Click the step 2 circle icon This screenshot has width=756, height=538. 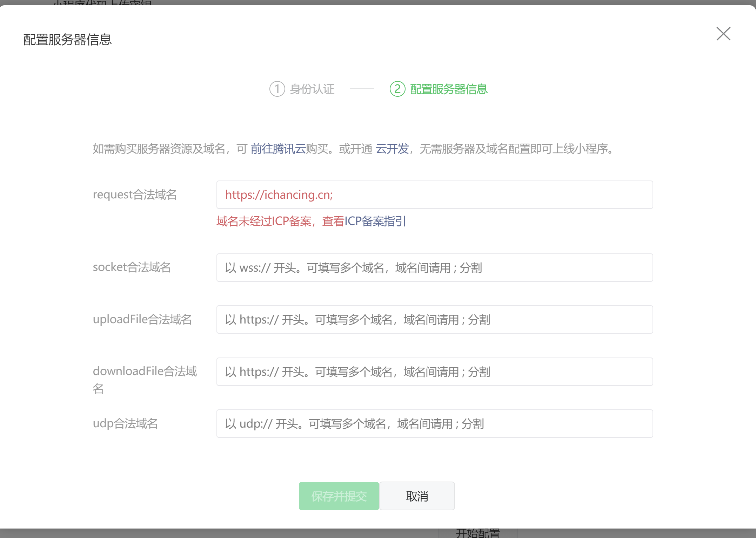coord(397,89)
